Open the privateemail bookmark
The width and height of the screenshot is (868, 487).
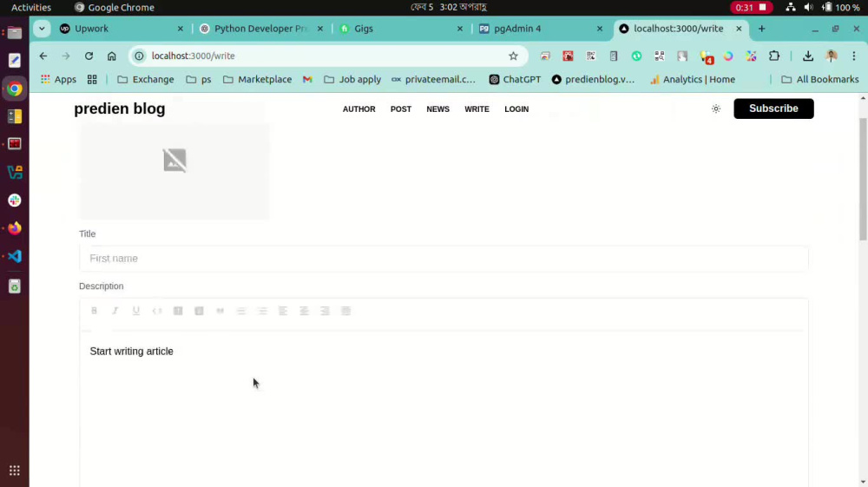[433, 80]
